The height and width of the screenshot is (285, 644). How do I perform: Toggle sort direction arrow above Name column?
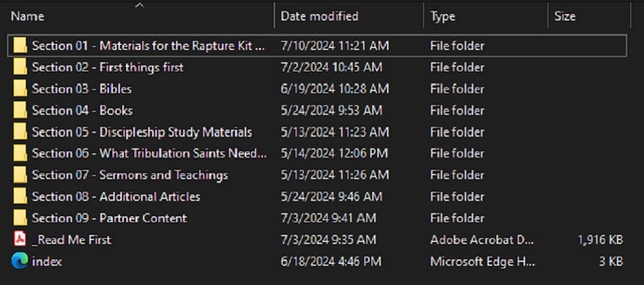[x=138, y=6]
